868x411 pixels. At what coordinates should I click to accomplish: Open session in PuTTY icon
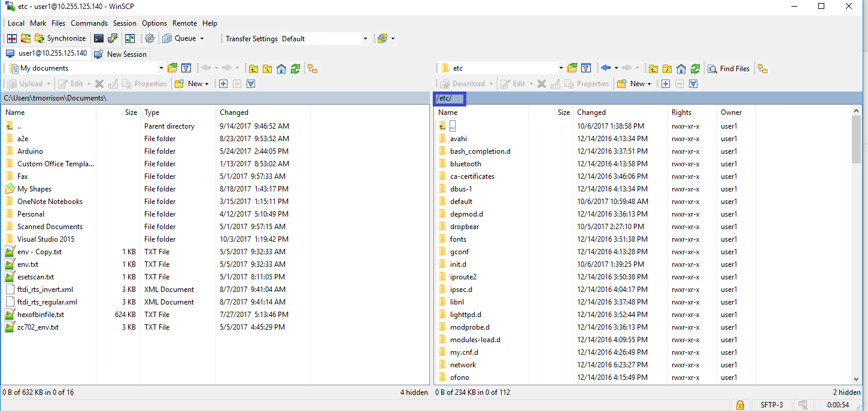coord(113,38)
